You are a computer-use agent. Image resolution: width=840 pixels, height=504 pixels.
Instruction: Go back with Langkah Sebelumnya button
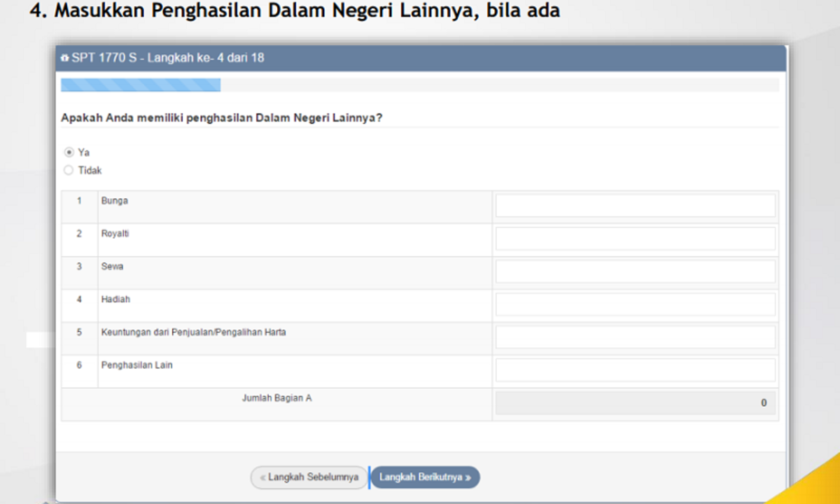point(309,477)
